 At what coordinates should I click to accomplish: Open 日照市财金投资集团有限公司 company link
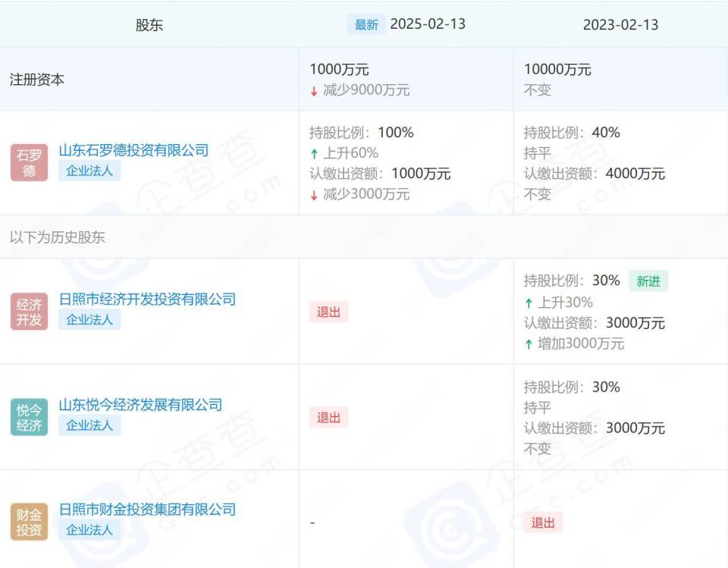[147, 510]
